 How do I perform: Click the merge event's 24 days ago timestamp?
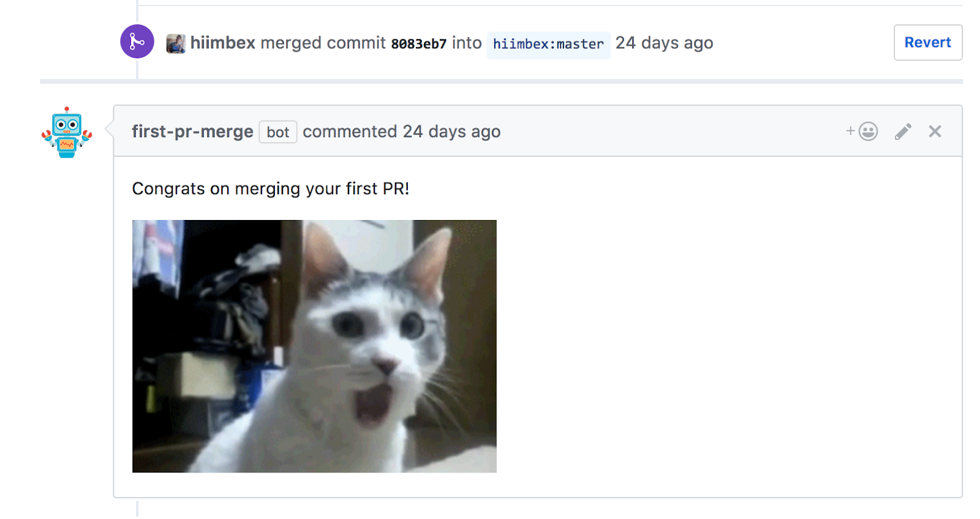pos(664,43)
